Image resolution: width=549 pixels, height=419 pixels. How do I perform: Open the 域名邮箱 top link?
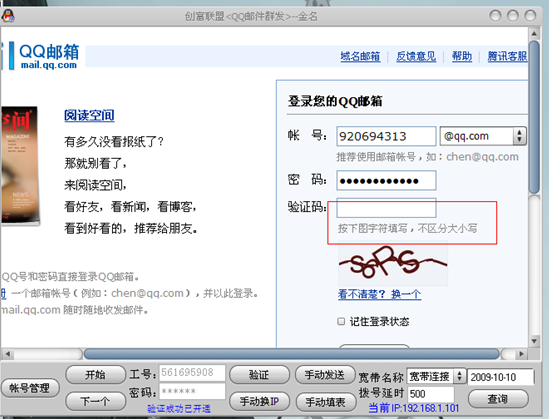360,56
